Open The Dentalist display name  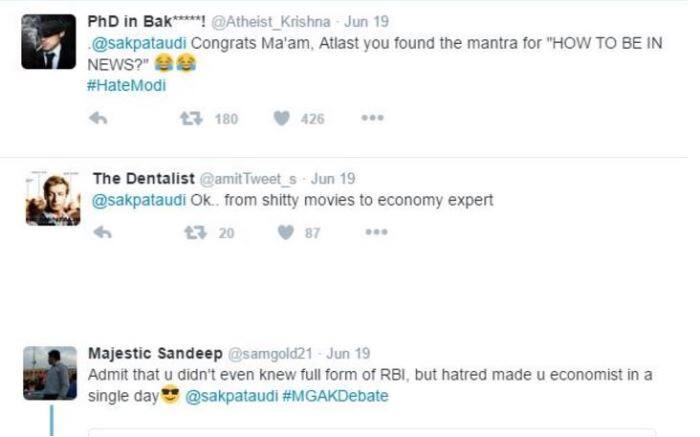(x=144, y=179)
